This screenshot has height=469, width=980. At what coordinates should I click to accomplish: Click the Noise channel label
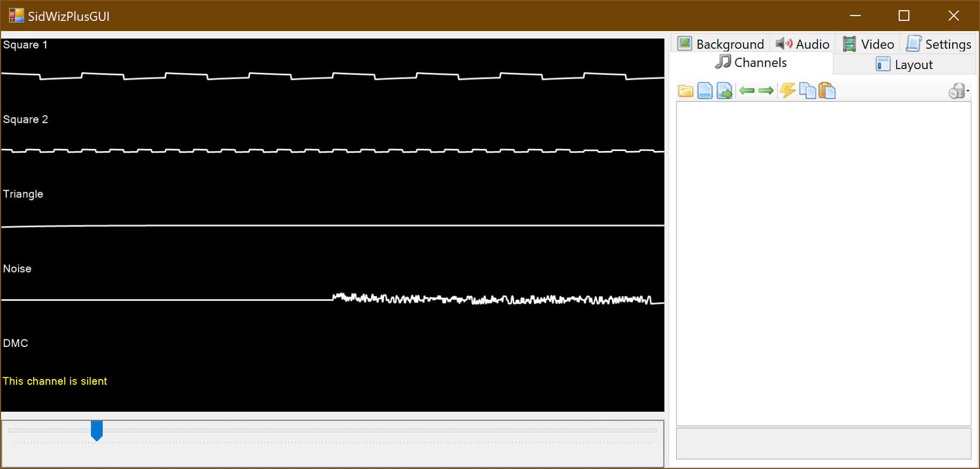tap(17, 269)
